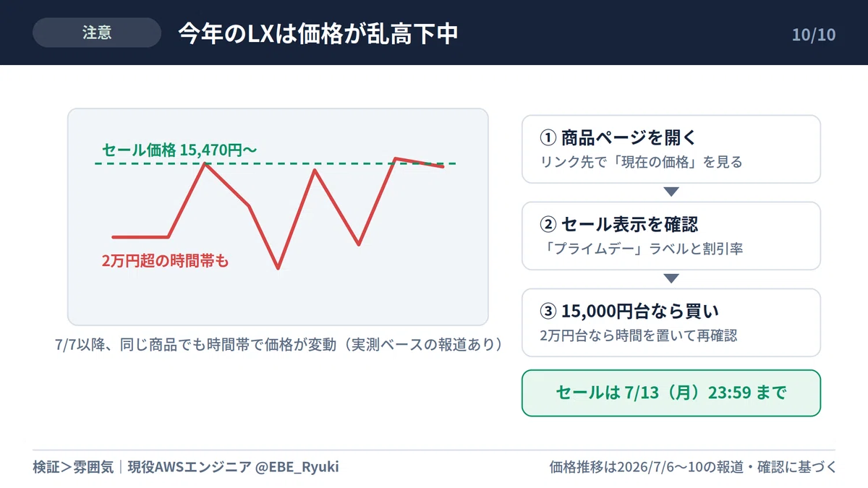Click the chart caption starting 7/7以降
This screenshot has height=488, width=868.
tap(278, 344)
